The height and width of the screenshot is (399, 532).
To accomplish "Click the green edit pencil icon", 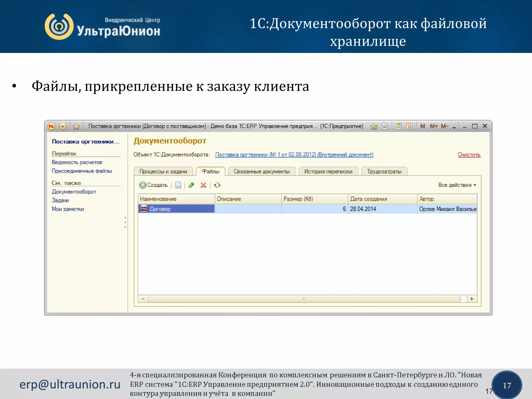I will (191, 185).
